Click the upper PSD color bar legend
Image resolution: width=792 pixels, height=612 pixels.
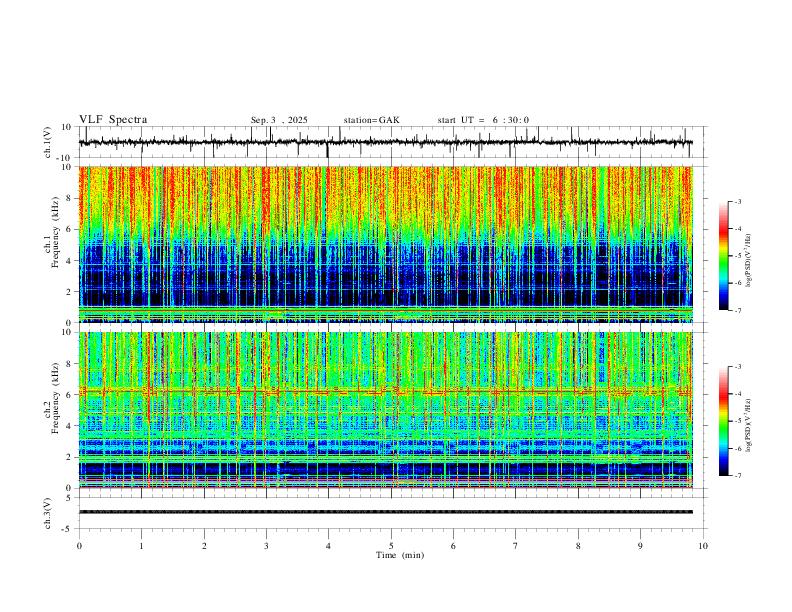pyautogui.click(x=723, y=256)
